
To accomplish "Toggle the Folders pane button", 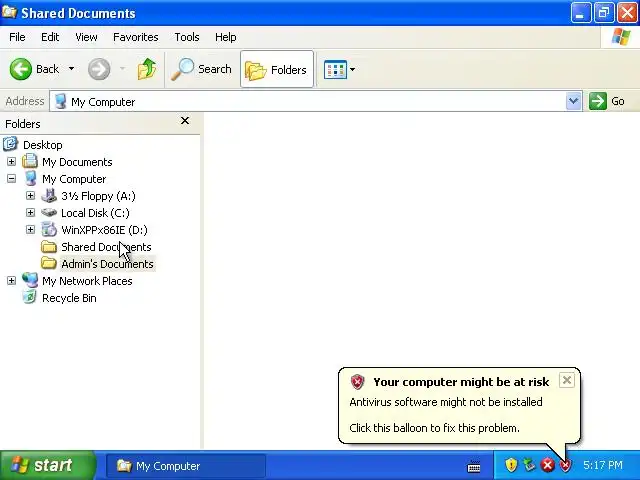I will (277, 69).
